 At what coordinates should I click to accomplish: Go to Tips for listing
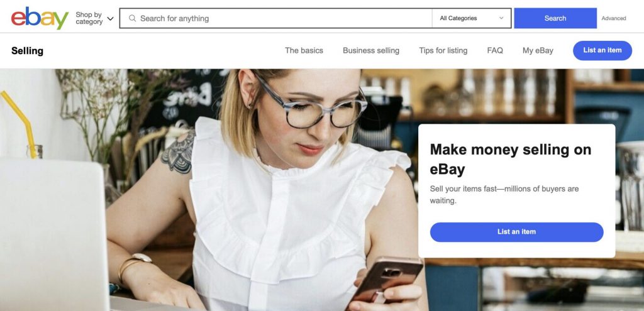[x=443, y=50]
